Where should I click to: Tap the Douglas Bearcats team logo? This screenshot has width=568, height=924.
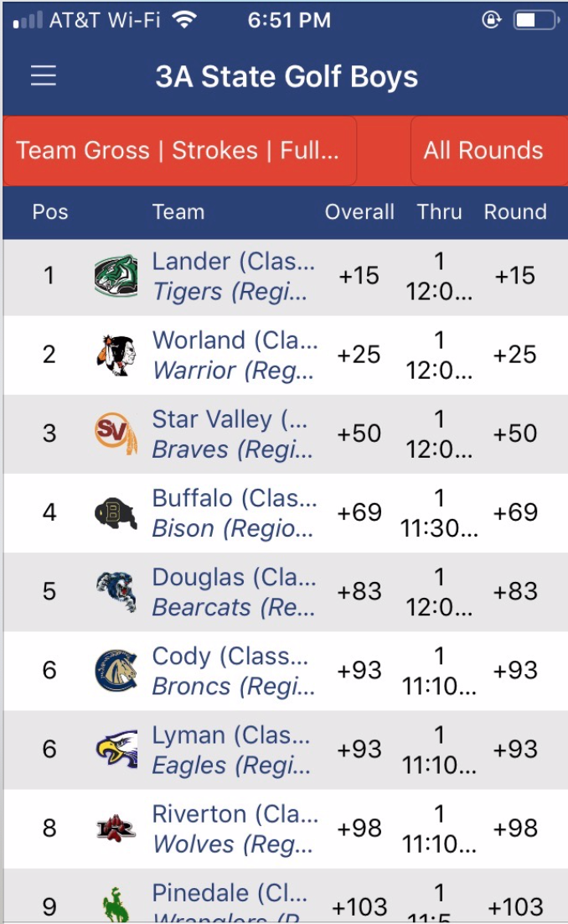[x=116, y=591]
